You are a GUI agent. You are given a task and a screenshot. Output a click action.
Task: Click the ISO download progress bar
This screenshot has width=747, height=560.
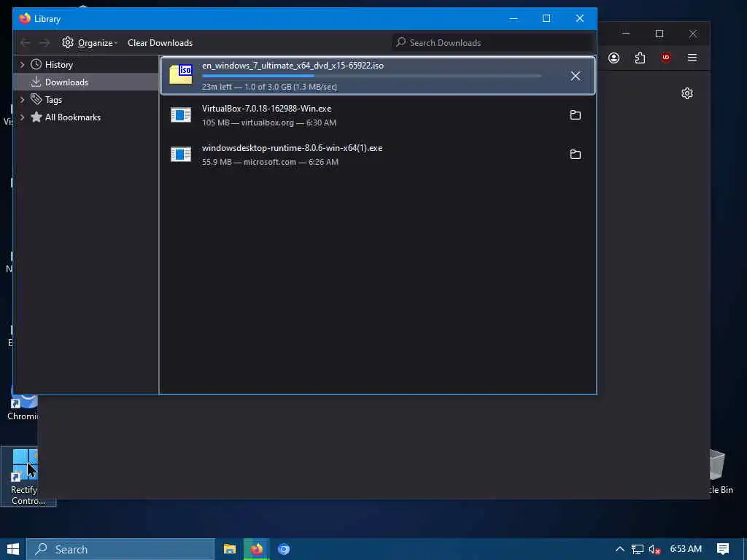click(x=371, y=76)
